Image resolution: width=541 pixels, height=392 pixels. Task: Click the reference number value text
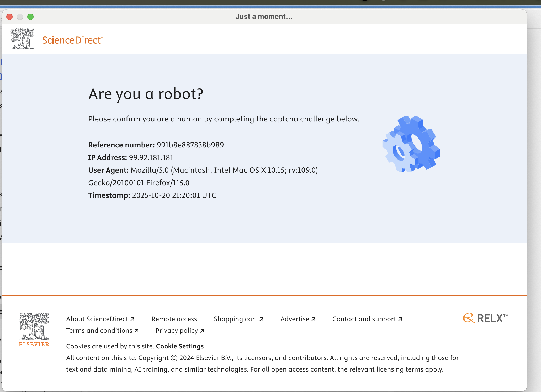(x=190, y=145)
